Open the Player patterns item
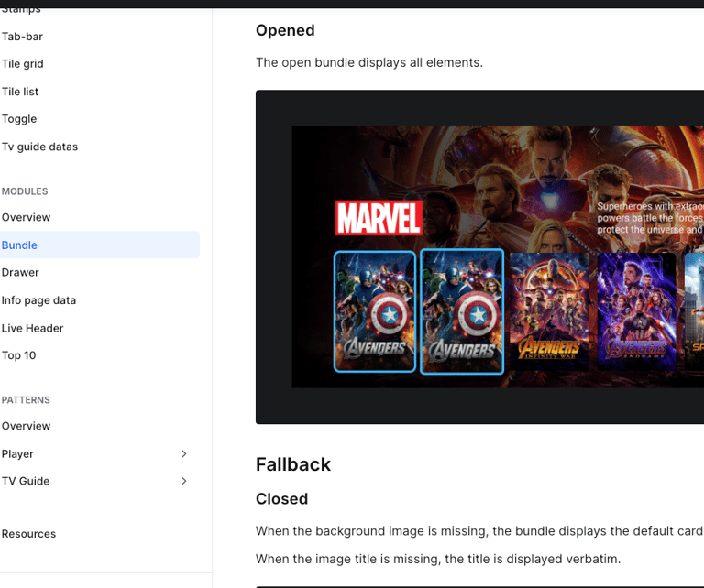 click(x=17, y=454)
